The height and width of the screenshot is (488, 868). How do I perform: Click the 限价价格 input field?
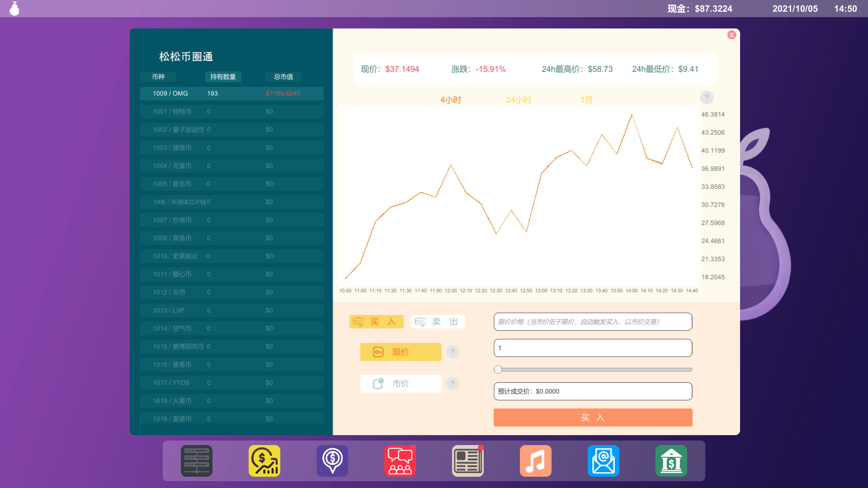593,322
